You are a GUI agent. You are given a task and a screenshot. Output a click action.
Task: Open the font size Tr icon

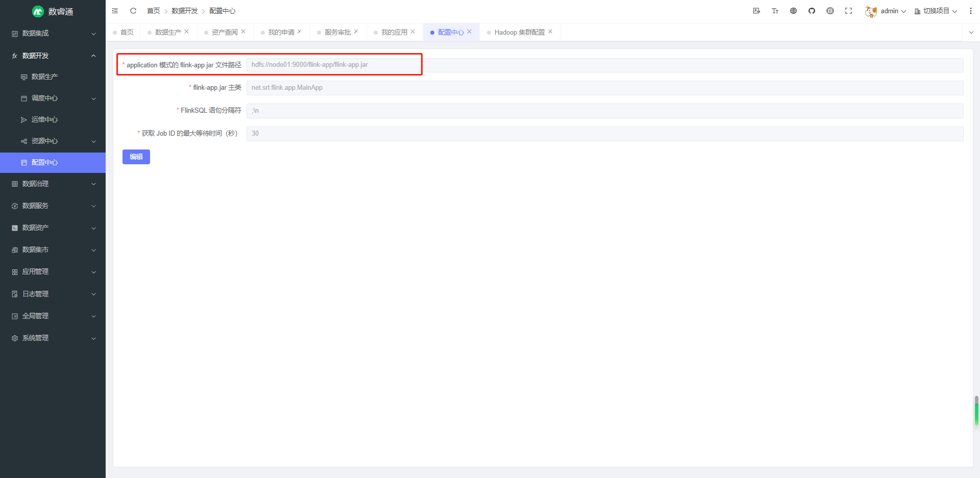[775, 11]
